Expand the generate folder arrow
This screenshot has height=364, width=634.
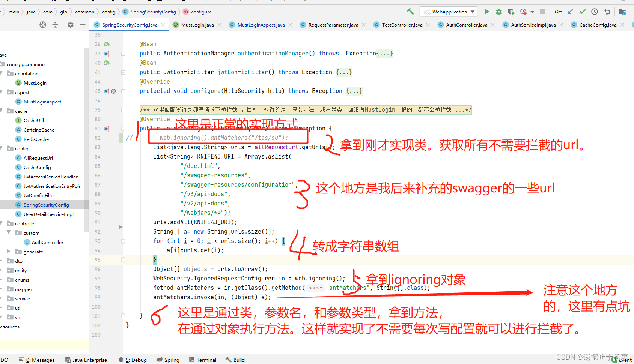click(x=9, y=252)
